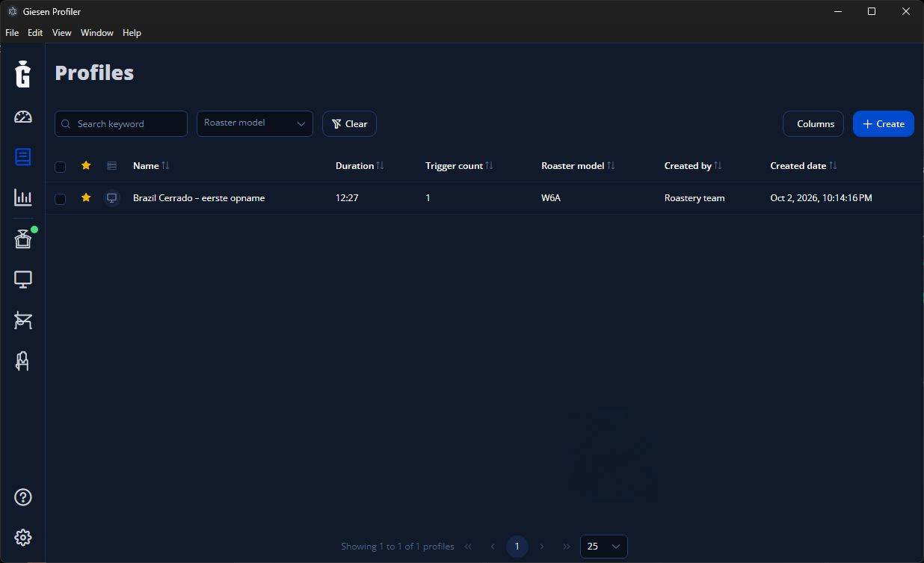Viewport: 924px width, 563px height.
Task: Click the Clear filters button
Action: [349, 124]
